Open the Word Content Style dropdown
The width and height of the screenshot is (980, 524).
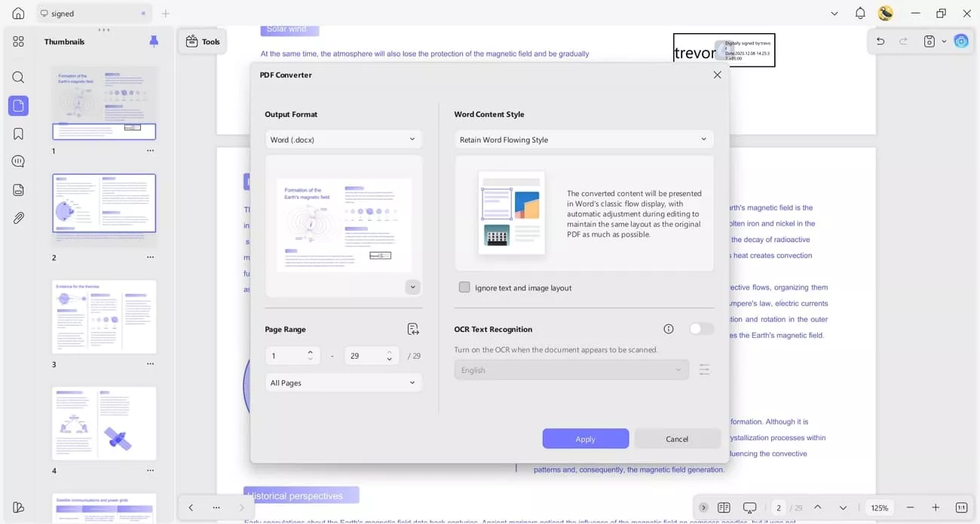583,139
